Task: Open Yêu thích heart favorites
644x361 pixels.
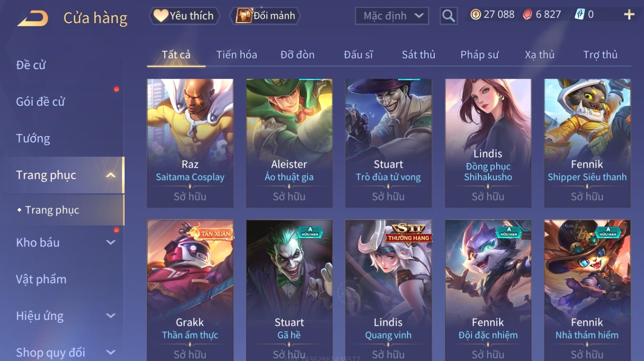Action: (x=184, y=16)
